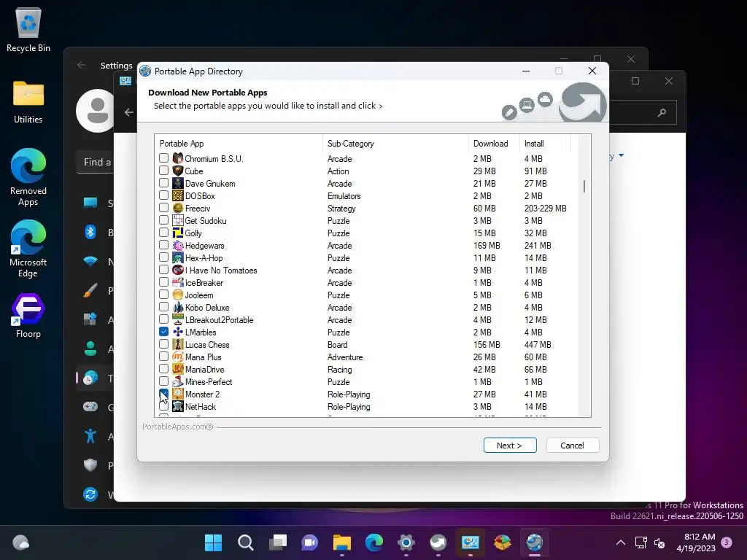
Task: Select Bluetooth icon in Settings sidebar
Action: 90,232
